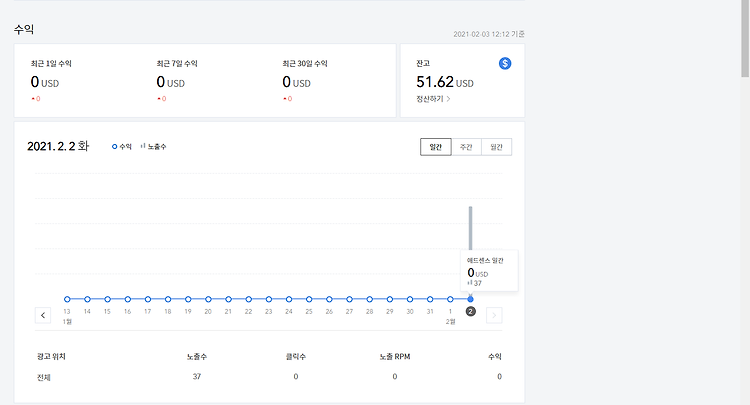Viewport: 750px width, 405px height.
Task: Click the 광고 위치 column header
Action: click(x=51, y=357)
